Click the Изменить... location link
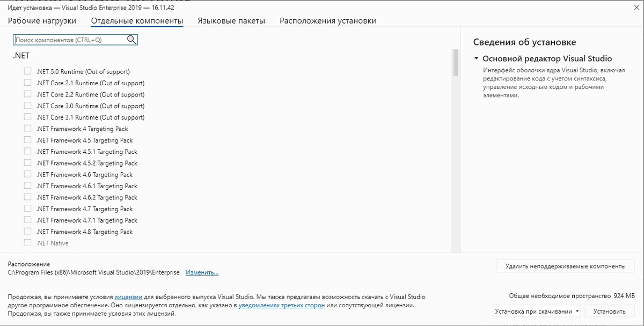Screen dimensions: 644x326 tap(202, 272)
